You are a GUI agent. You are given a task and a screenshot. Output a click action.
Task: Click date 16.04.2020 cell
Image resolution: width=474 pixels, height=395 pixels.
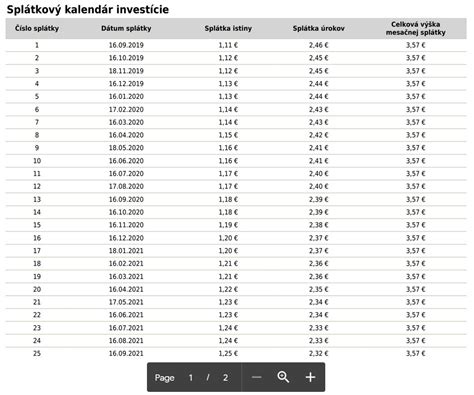point(126,135)
